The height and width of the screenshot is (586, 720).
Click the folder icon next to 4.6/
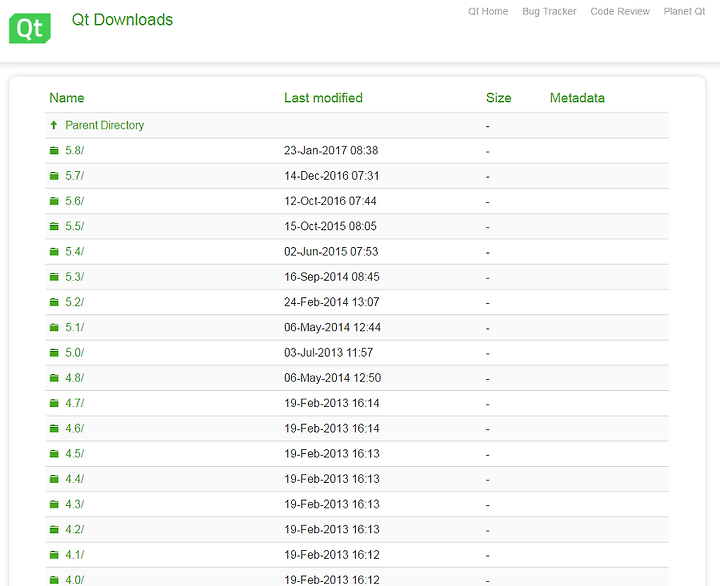54,428
